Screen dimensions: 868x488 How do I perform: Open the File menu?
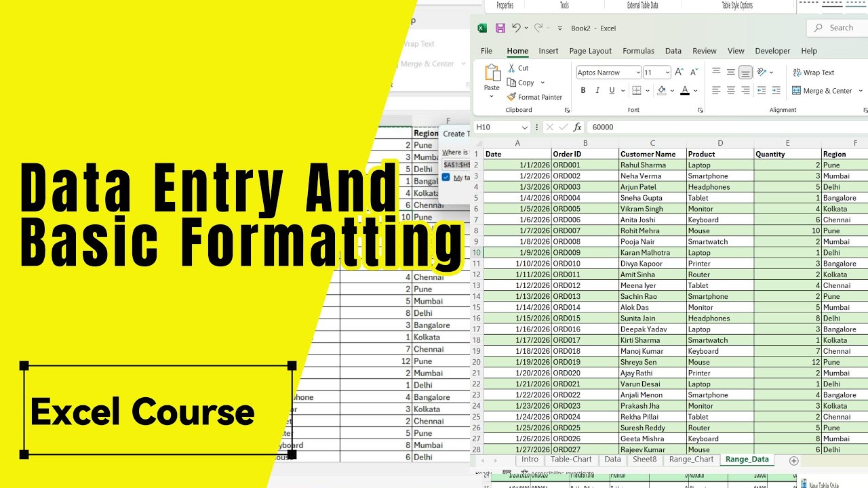[x=486, y=51]
